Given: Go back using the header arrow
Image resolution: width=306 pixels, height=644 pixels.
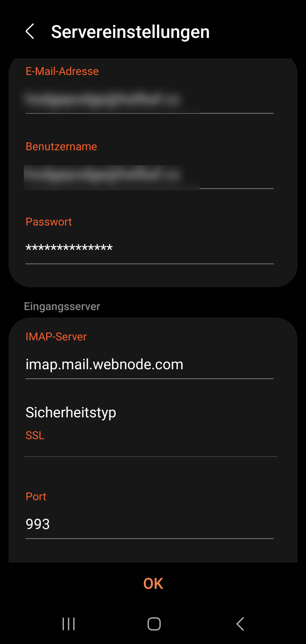Looking at the screenshot, I should [x=30, y=31].
